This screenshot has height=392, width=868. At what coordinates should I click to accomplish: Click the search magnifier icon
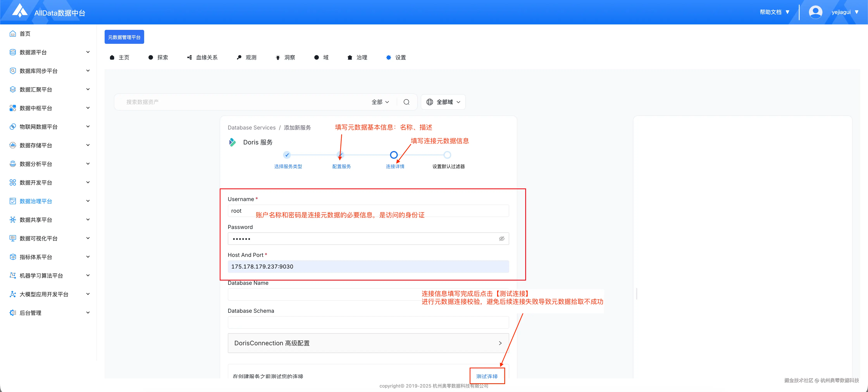(x=406, y=102)
